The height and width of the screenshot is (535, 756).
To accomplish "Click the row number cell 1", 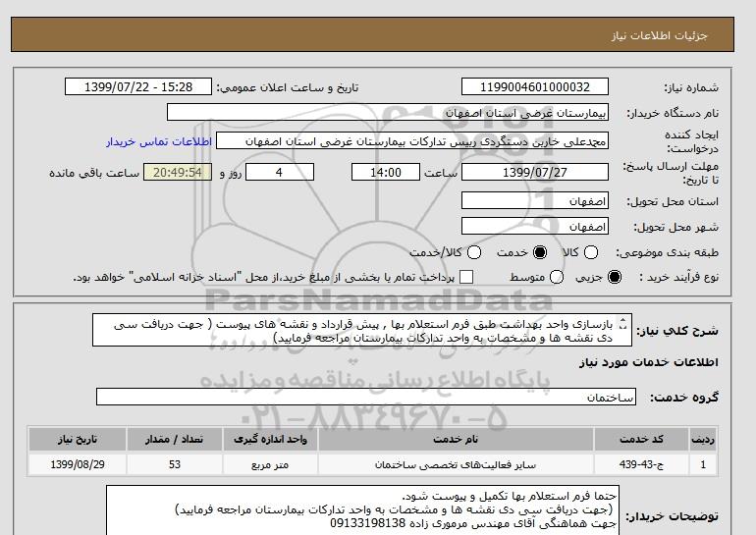I will [703, 464].
